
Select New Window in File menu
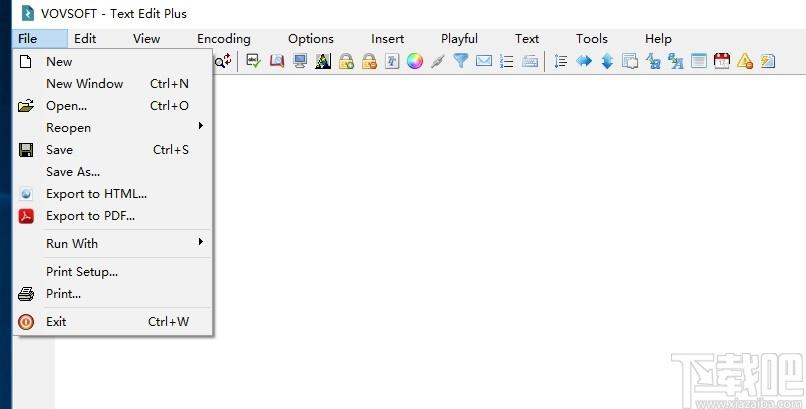click(x=112, y=84)
